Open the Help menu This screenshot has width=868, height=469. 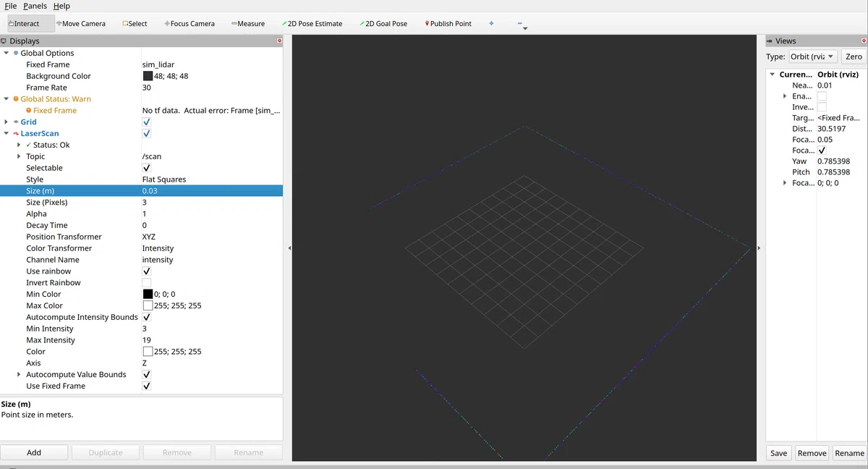tap(61, 6)
